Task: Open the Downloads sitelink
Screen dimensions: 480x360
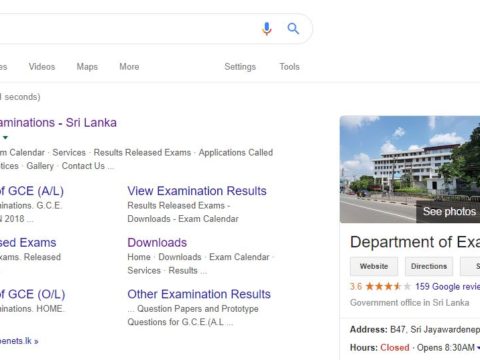Action: point(157,243)
